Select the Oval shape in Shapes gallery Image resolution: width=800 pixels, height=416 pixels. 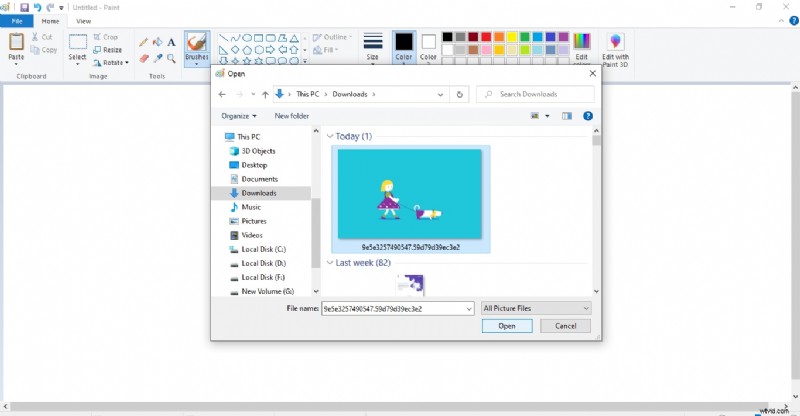tap(247, 38)
